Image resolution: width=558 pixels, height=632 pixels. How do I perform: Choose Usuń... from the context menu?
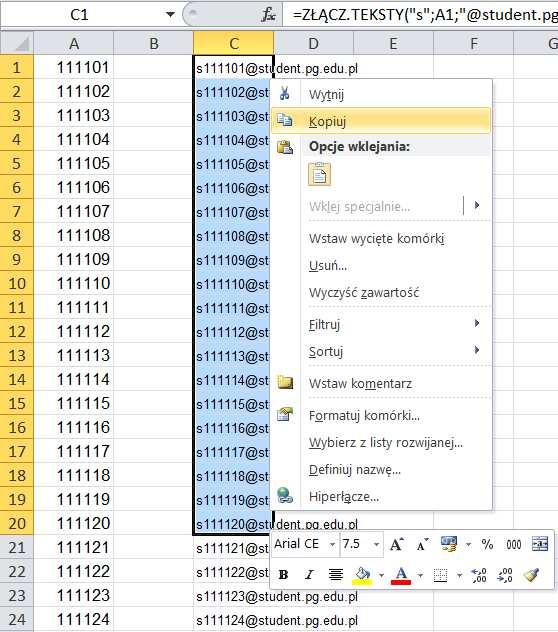381,266
